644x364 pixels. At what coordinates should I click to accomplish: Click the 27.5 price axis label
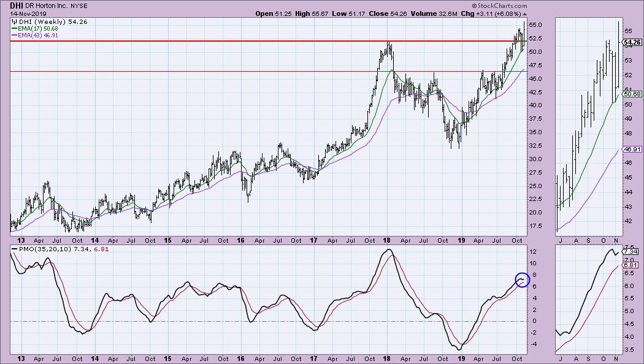pyautogui.click(x=536, y=172)
